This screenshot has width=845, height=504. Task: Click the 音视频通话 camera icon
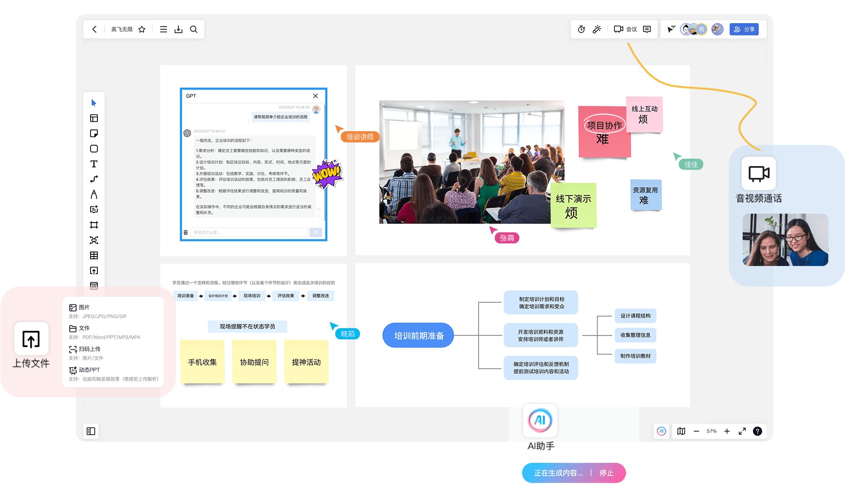tap(759, 173)
